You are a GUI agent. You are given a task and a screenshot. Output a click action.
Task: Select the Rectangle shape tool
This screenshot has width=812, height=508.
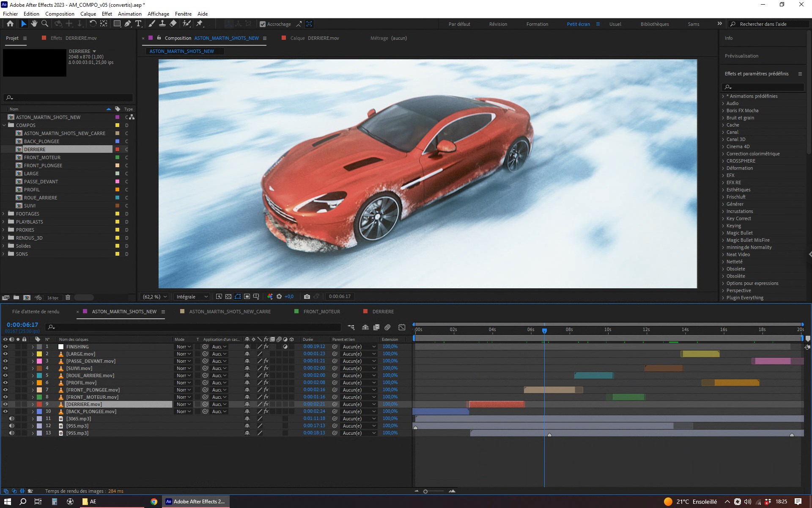coord(117,24)
